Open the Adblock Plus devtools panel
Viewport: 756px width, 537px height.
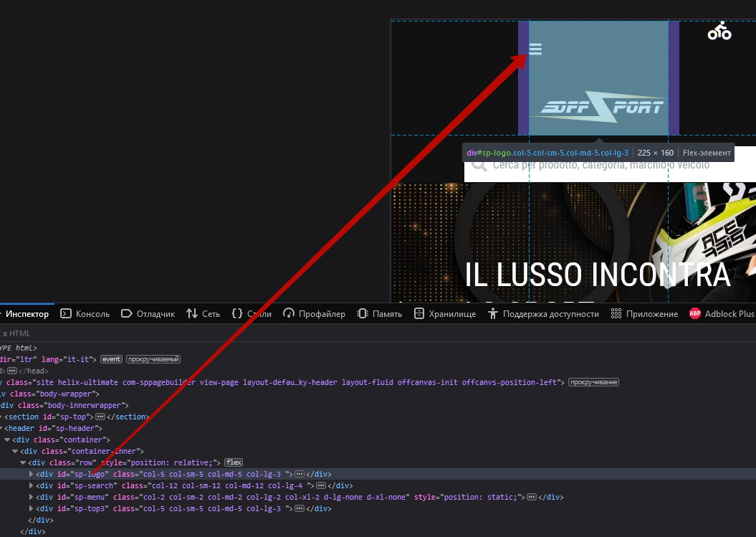(722, 313)
